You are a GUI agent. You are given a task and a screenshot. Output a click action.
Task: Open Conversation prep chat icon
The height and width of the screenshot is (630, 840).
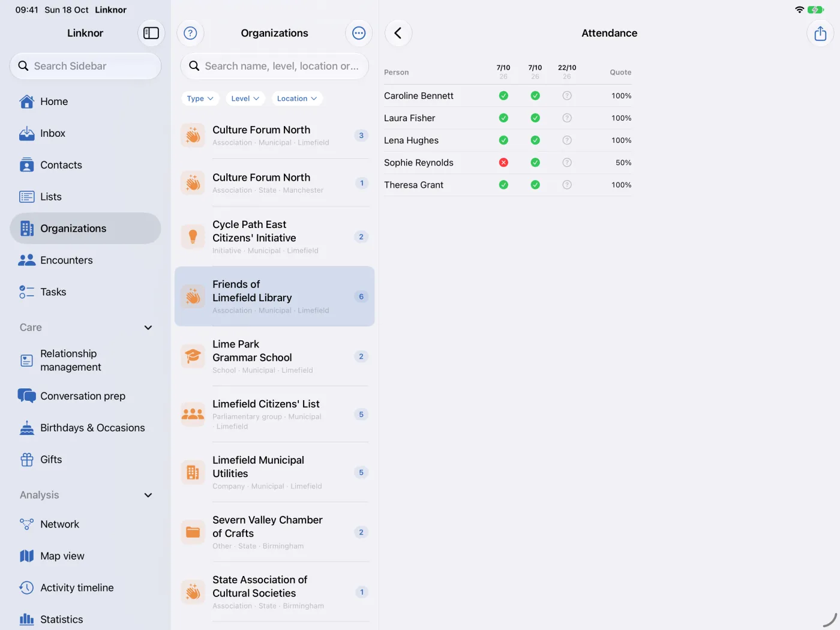point(27,396)
